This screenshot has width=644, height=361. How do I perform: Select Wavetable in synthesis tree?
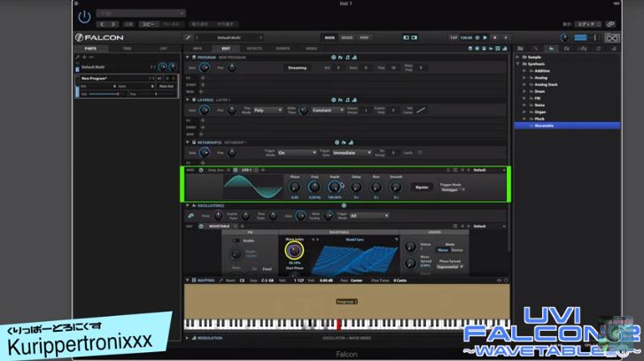point(567,126)
